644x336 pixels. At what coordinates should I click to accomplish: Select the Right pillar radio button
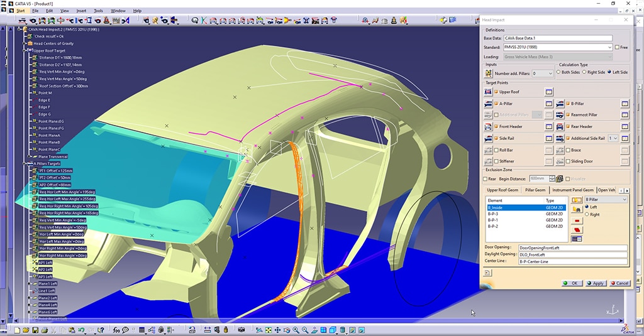click(587, 214)
